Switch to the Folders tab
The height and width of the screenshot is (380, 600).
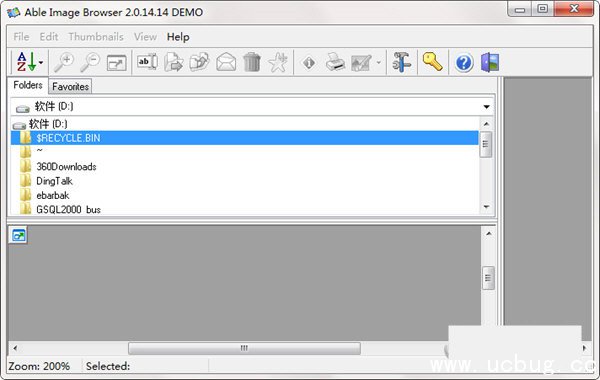pos(28,85)
